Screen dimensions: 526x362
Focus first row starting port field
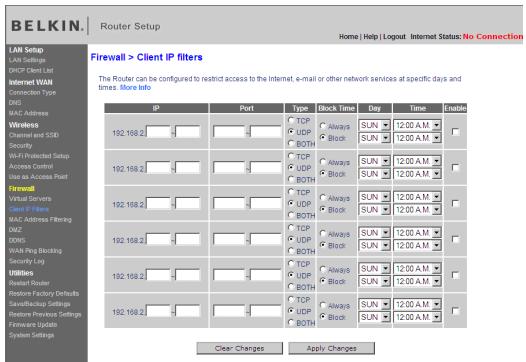[229, 132]
